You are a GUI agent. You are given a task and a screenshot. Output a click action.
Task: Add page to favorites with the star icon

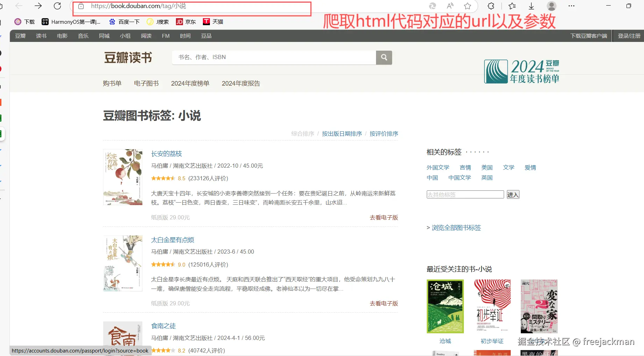[x=467, y=6]
